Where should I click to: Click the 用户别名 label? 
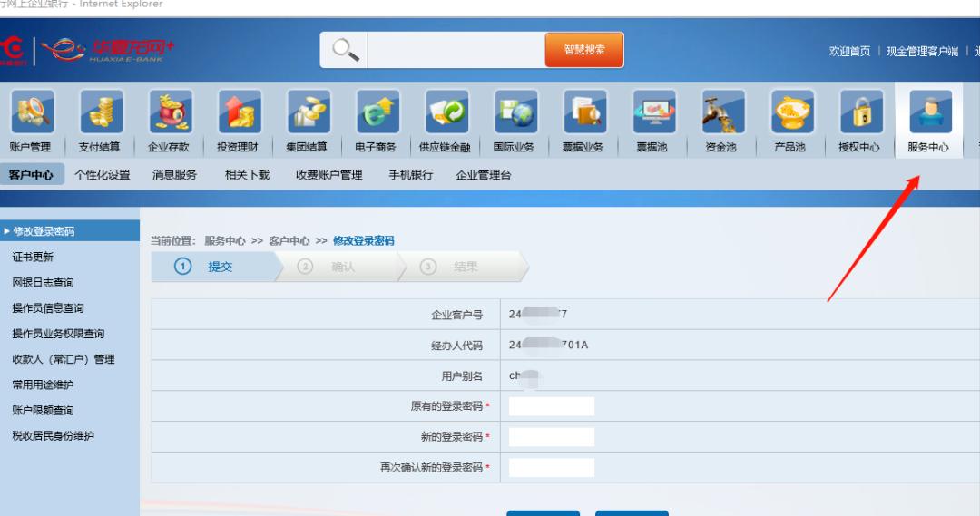[462, 376]
